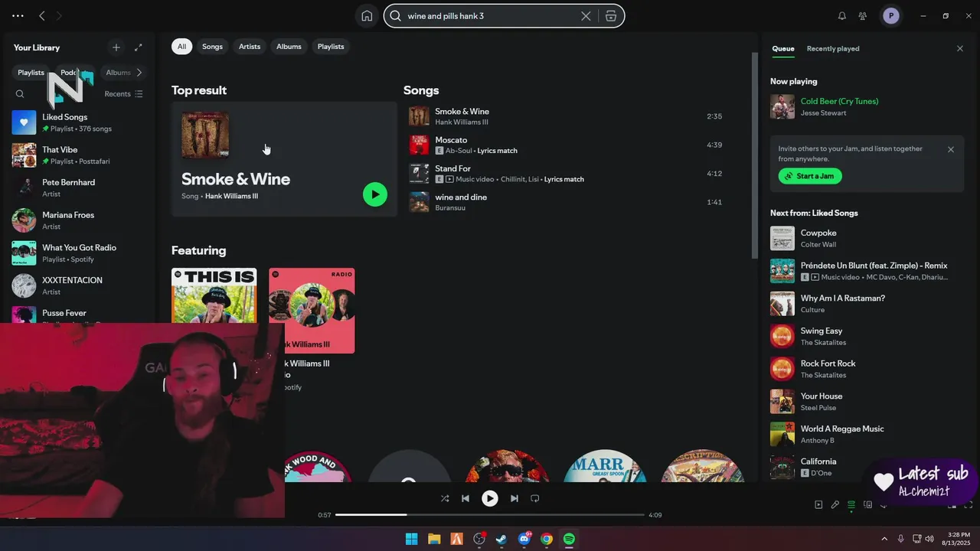Screen dimensions: 980x551
Task: Select Cowpoke in queue
Action: [867, 239]
